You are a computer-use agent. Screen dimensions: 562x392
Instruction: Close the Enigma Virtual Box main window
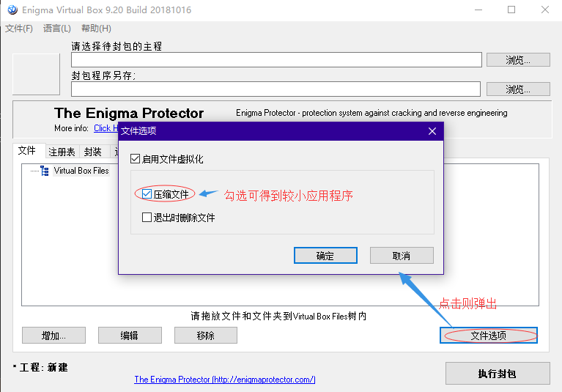click(x=545, y=10)
